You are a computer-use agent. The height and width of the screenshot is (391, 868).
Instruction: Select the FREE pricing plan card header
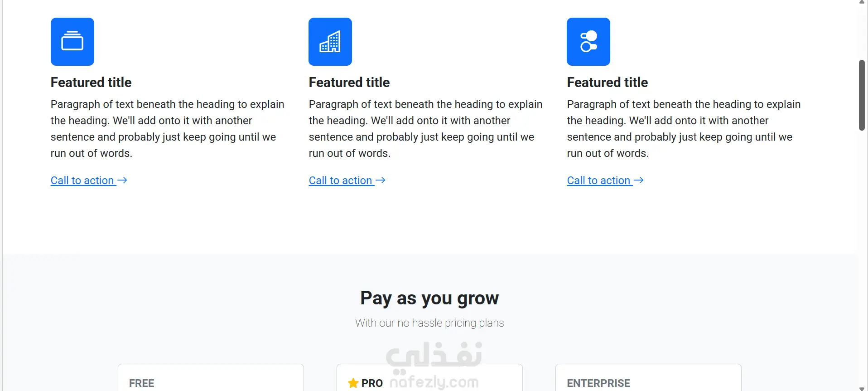tap(142, 383)
